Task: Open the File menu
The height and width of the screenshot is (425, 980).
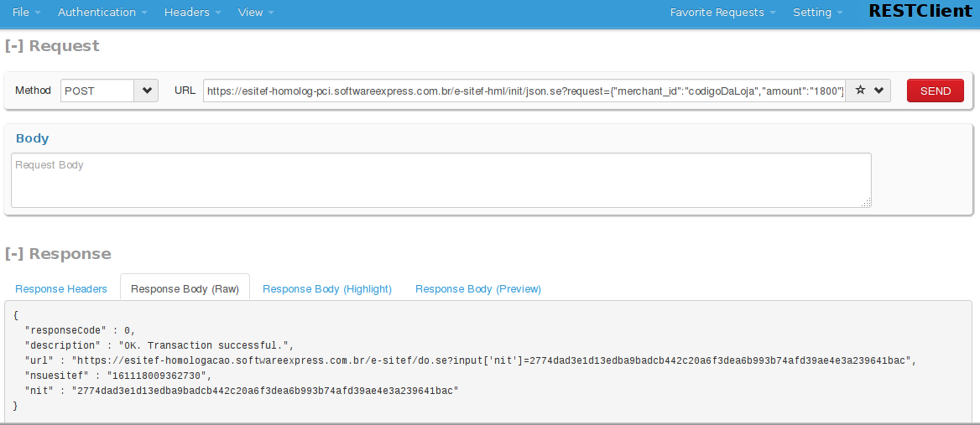Action: (26, 12)
